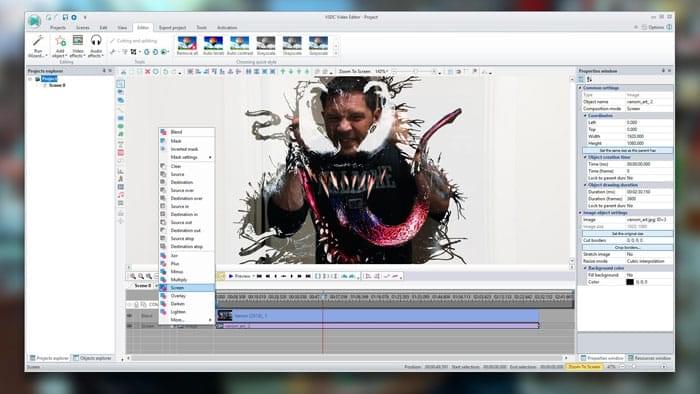The height and width of the screenshot is (394, 700).
Task: Select Scene 0 in Projects explorer tree
Action: (x=57, y=85)
